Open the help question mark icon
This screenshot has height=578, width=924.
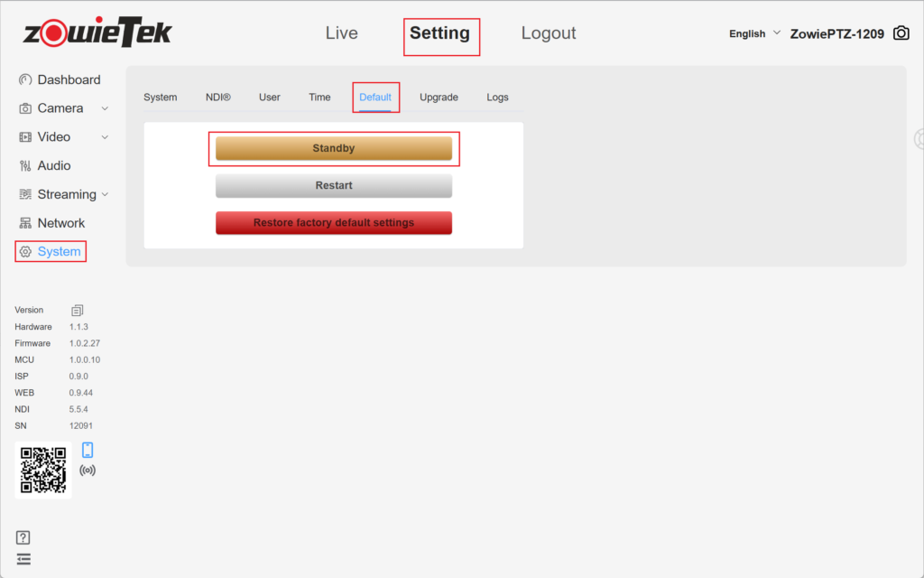click(x=23, y=537)
